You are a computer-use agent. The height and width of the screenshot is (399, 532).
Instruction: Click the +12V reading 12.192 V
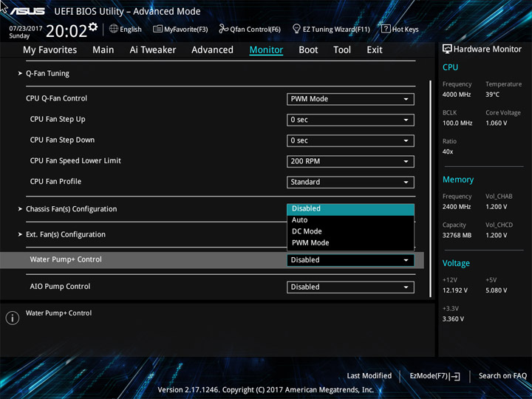455,290
